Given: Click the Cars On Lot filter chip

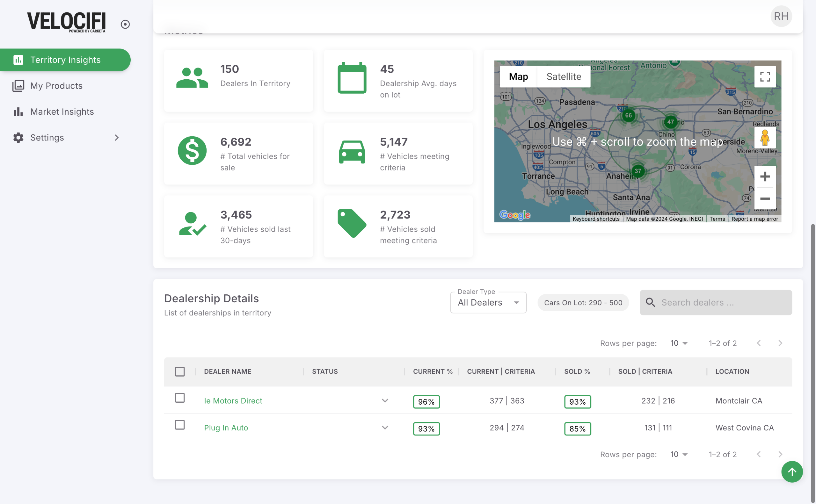Looking at the screenshot, I should pos(583,302).
